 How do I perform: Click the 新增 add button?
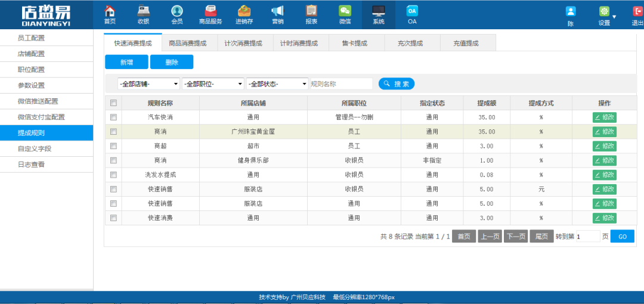coord(126,62)
